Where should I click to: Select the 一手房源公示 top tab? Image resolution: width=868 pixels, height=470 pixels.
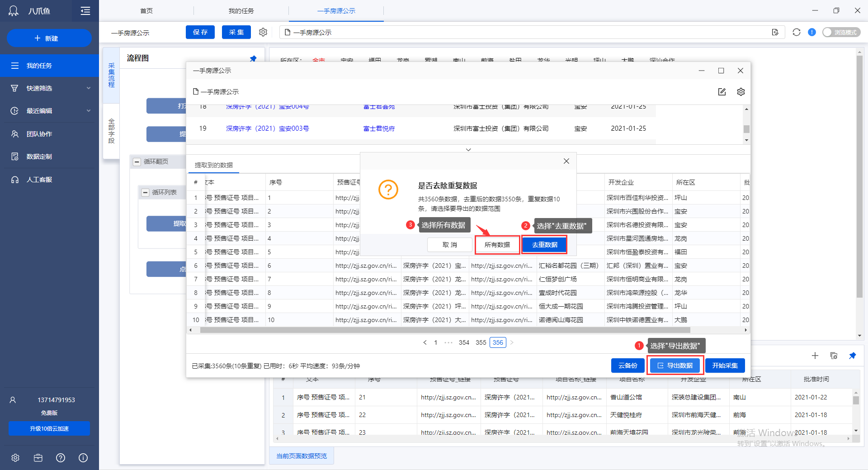(x=336, y=11)
